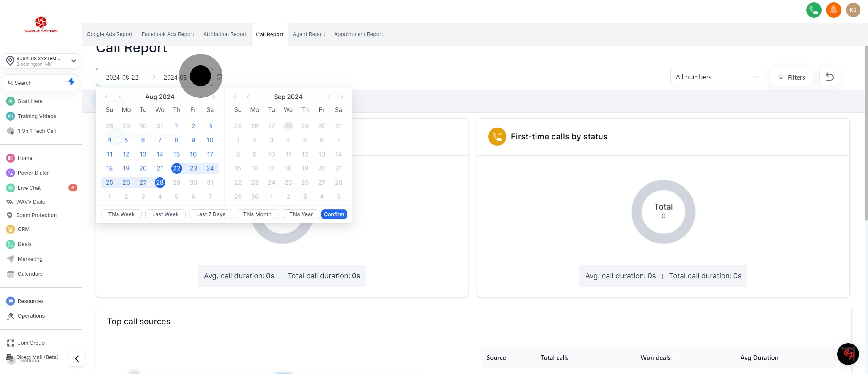Expand the All numbers dropdown
Screen dimensions: 868x374
(x=717, y=77)
